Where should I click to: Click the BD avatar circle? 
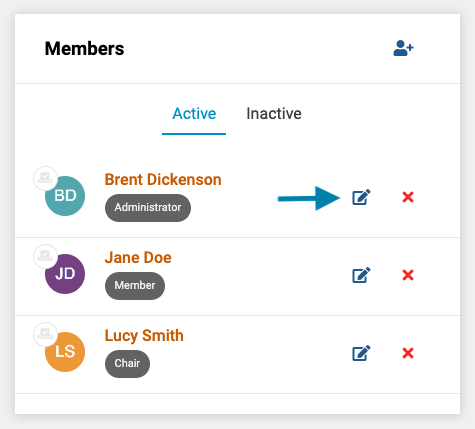click(65, 196)
